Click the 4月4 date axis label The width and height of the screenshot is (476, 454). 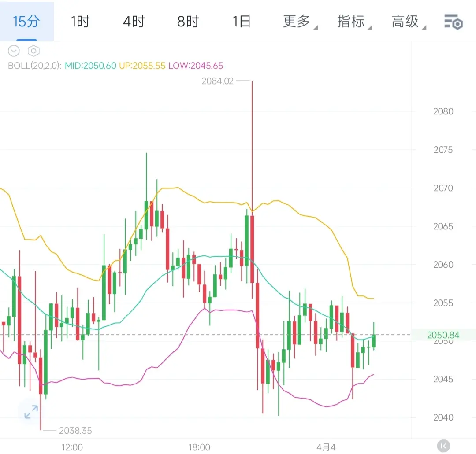pyautogui.click(x=326, y=447)
